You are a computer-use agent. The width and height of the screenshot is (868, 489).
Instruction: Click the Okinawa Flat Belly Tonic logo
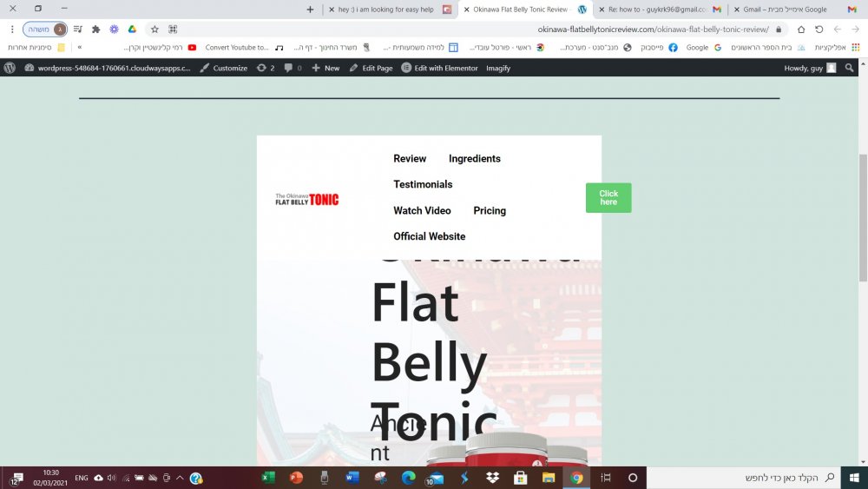pyautogui.click(x=306, y=200)
